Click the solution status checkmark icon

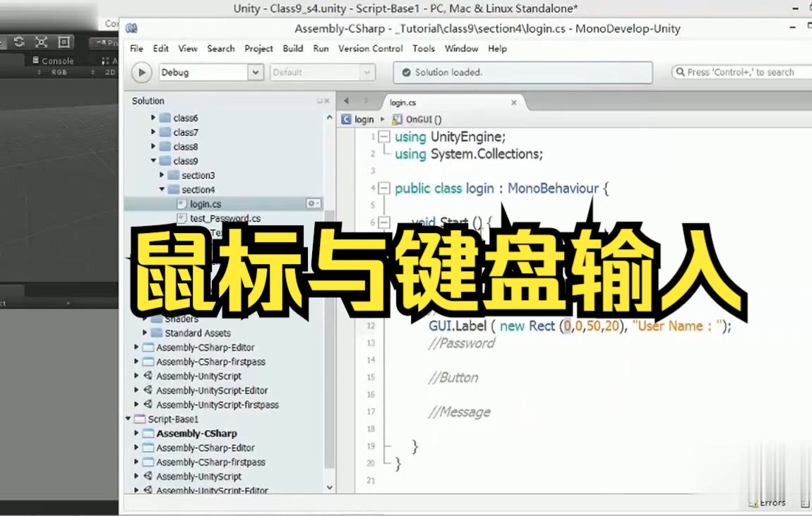[x=405, y=71]
